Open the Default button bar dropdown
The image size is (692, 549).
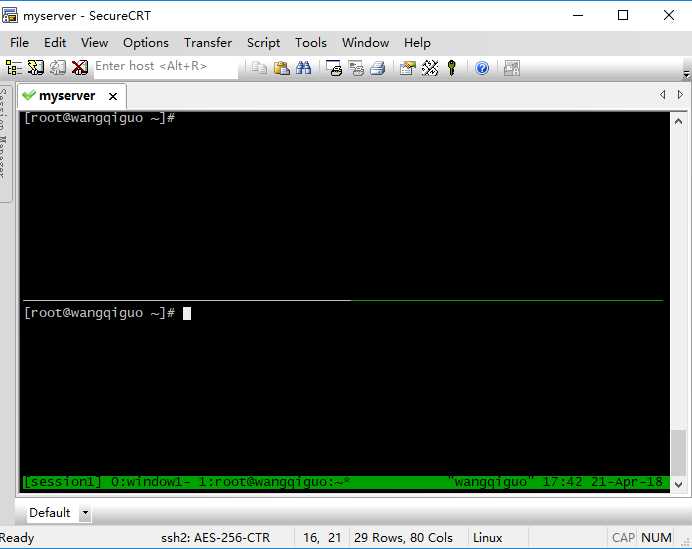[85, 513]
